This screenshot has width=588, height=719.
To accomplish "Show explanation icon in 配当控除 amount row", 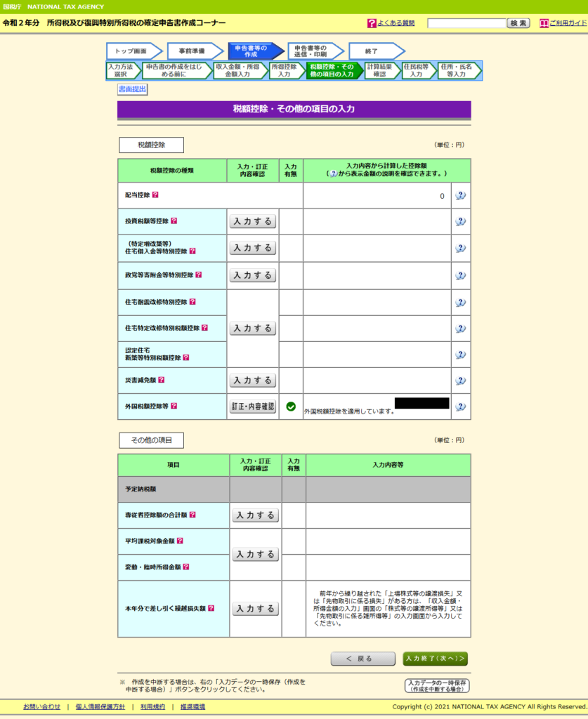I will (x=461, y=196).
